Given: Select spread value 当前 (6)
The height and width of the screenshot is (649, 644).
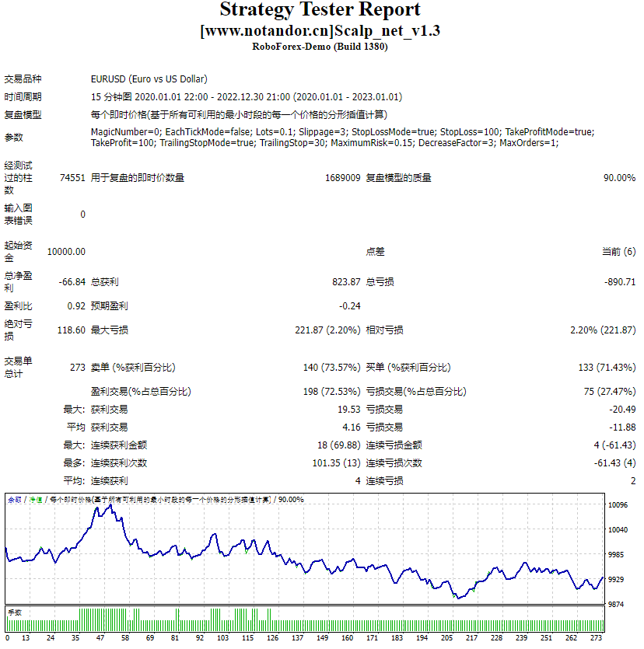Looking at the screenshot, I should [619, 252].
